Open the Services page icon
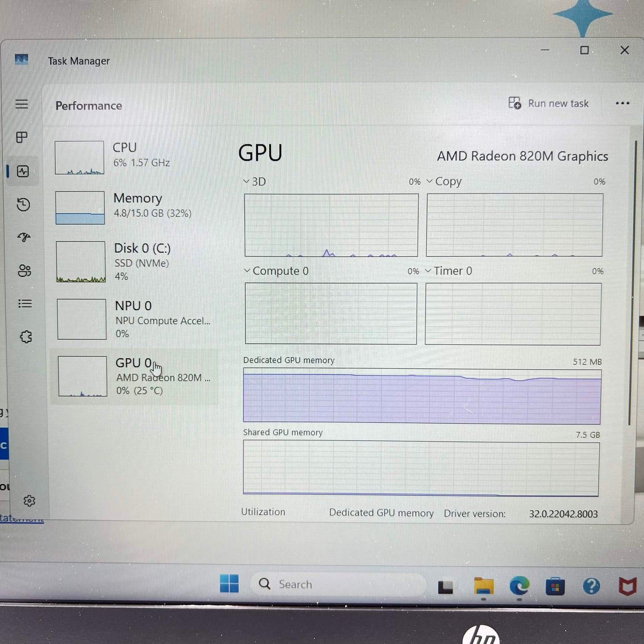Viewport: 644px width, 644px height. click(x=26, y=336)
